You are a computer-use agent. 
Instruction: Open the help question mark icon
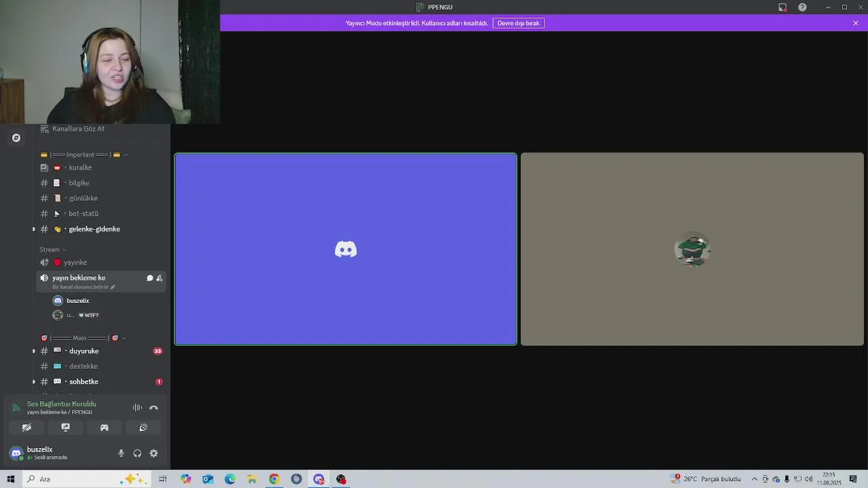[x=802, y=7]
